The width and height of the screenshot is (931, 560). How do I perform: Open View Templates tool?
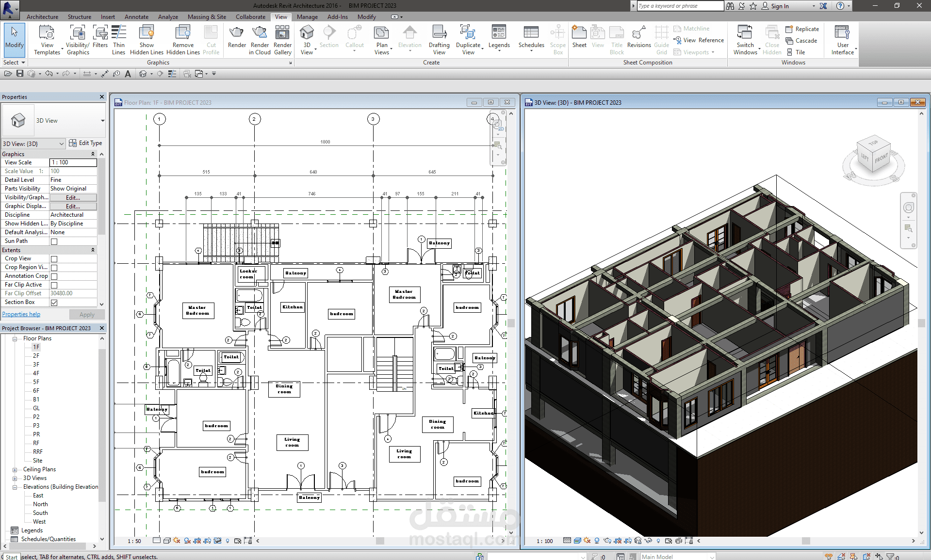[x=47, y=40]
